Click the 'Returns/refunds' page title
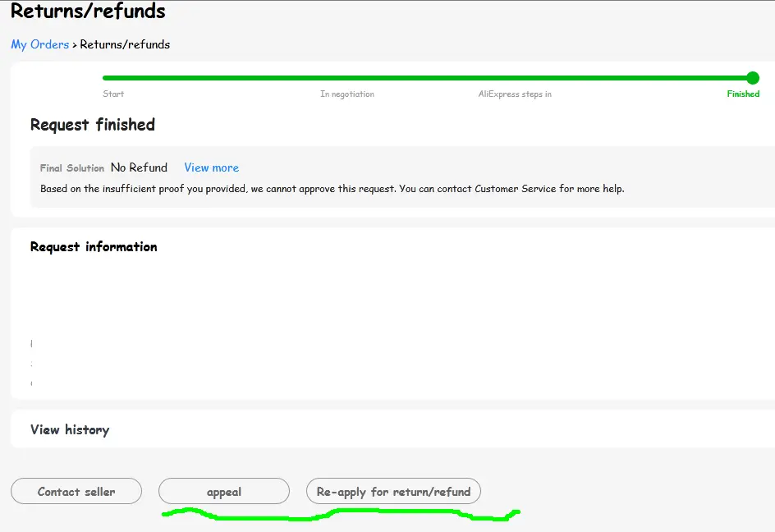Viewport: 775px width, 532px height. click(x=88, y=11)
